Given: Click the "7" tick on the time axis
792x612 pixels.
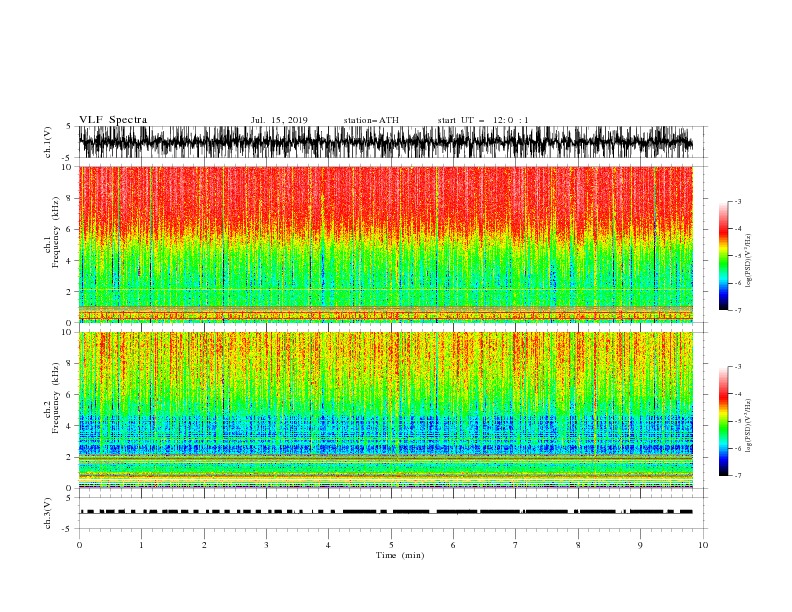Looking at the screenshot, I should coord(516,545).
